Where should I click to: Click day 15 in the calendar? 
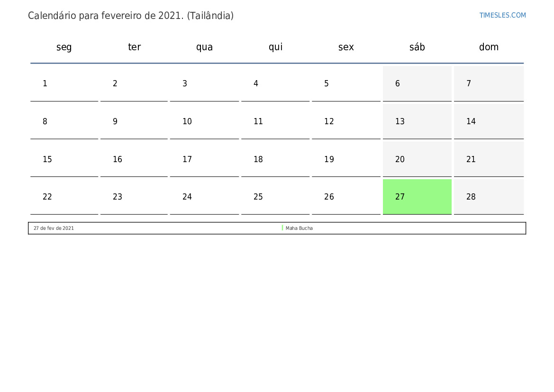[x=64, y=159]
